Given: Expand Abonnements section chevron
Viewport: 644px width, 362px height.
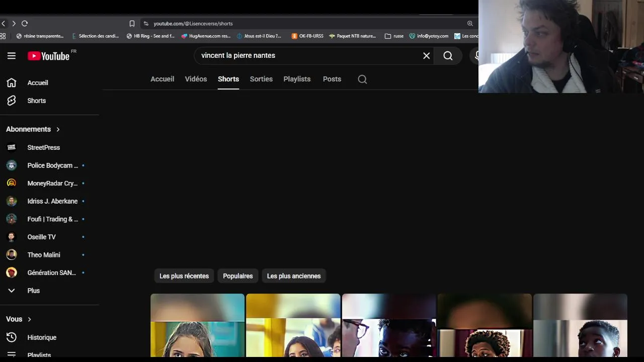Looking at the screenshot, I should pyautogui.click(x=58, y=129).
